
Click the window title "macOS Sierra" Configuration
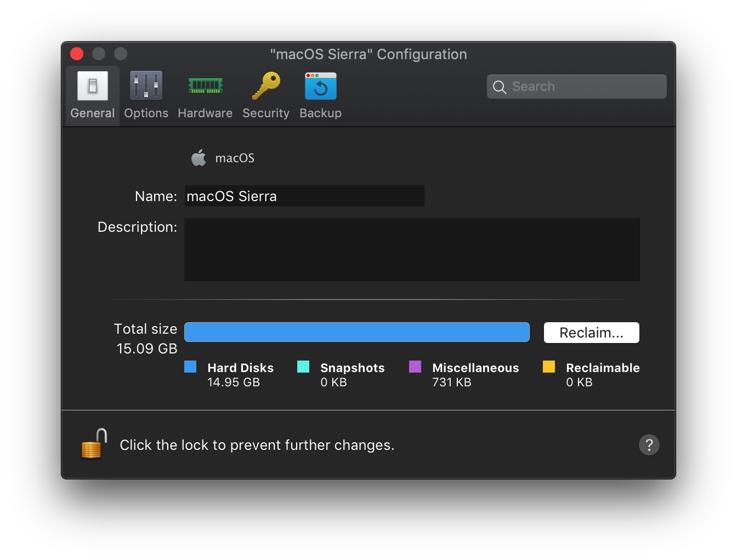(368, 54)
